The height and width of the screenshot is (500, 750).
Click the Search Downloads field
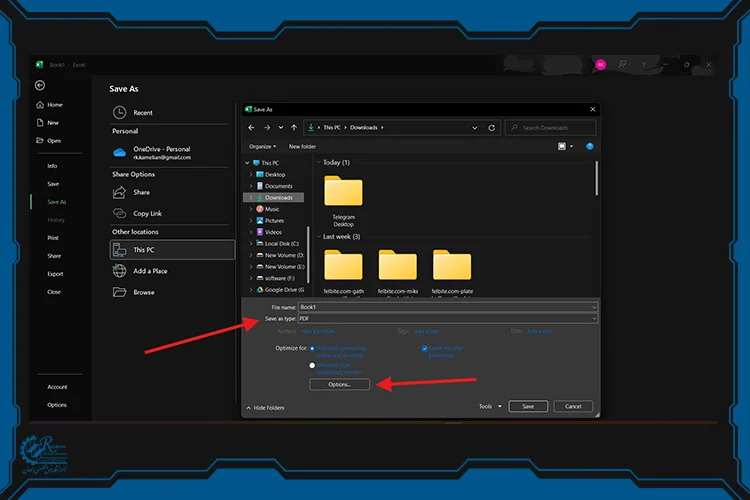550,128
